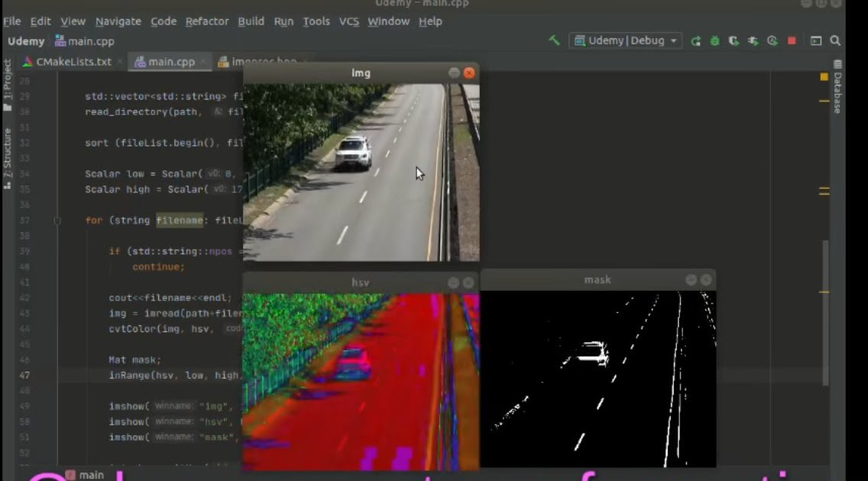Click the Udemy breadcrumb
Screen dimensions: 868x481
(26, 41)
